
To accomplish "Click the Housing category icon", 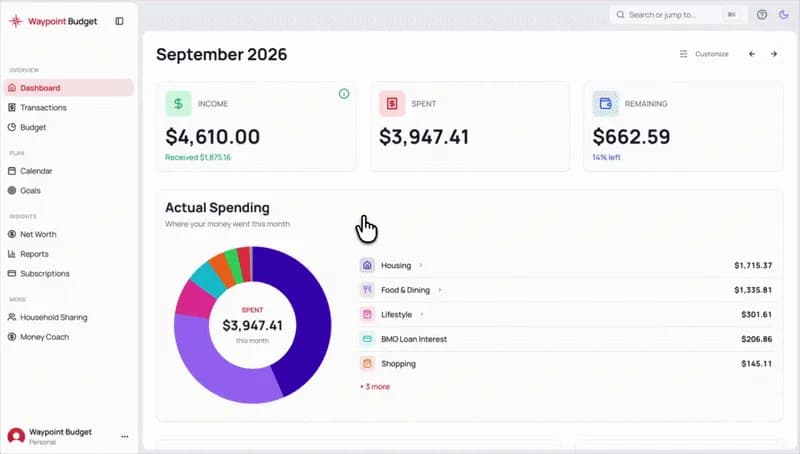I will click(x=367, y=265).
